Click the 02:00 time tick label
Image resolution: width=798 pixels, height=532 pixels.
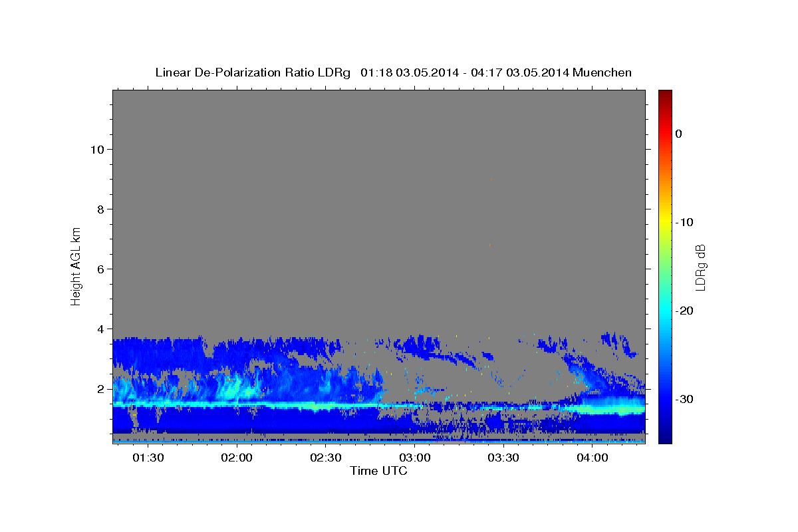(237, 458)
